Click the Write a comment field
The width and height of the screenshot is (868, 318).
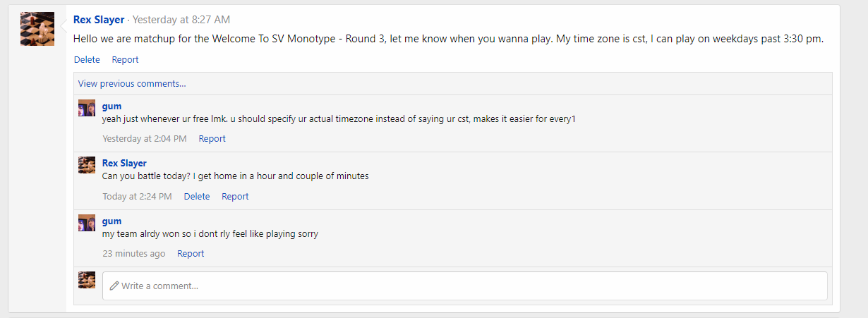(465, 286)
